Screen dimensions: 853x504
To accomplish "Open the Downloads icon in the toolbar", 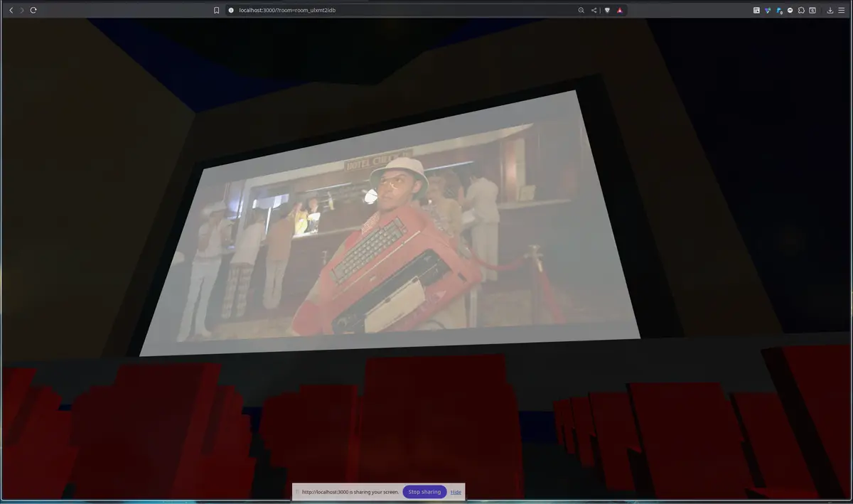I will click(x=830, y=10).
